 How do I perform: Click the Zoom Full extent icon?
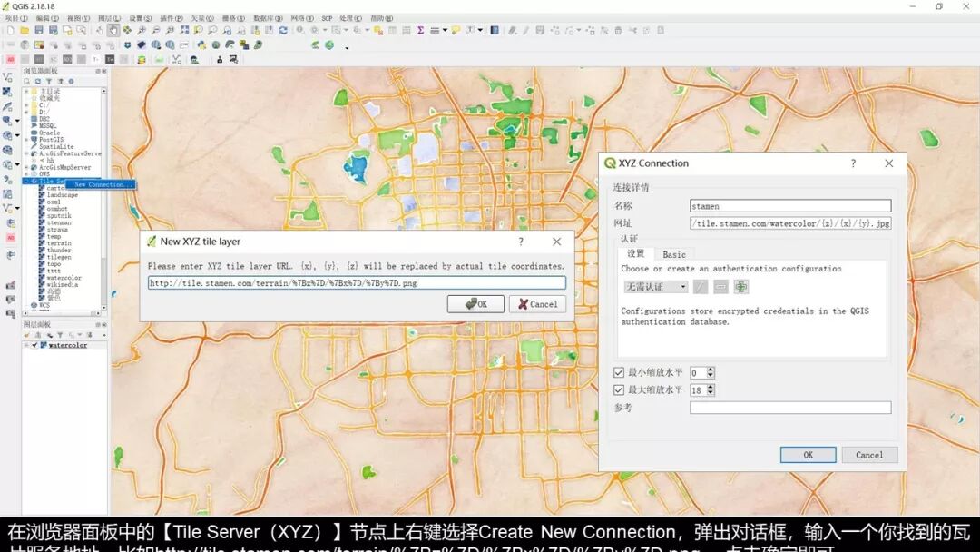[184, 30]
